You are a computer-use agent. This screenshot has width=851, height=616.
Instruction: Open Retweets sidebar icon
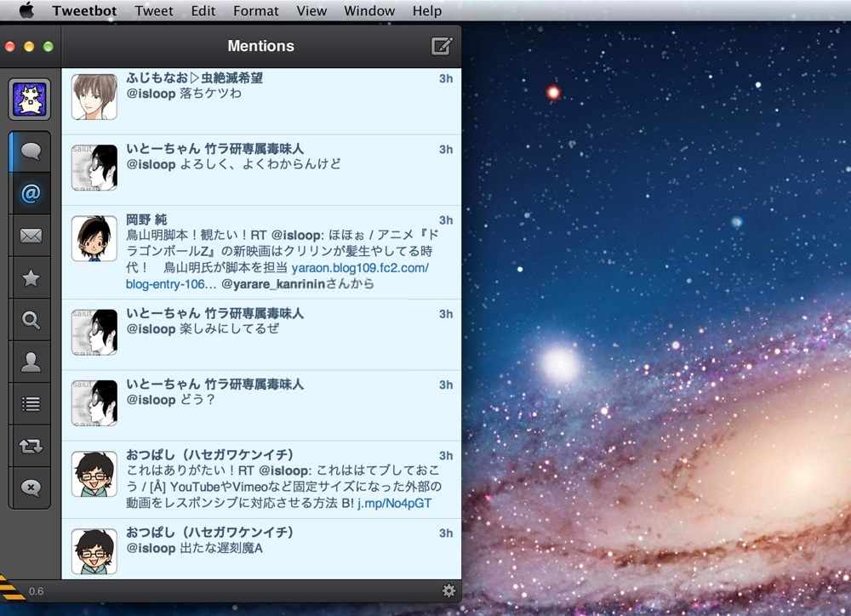[31, 446]
